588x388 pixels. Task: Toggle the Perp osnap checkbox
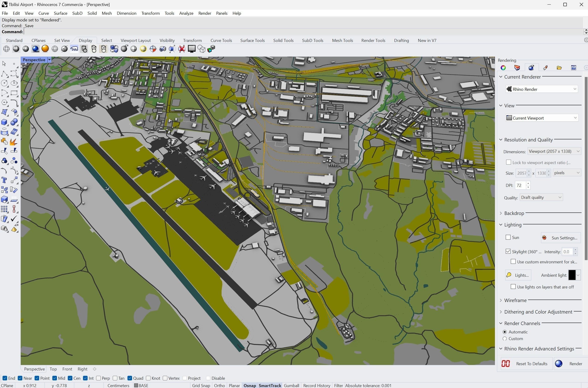(98, 378)
